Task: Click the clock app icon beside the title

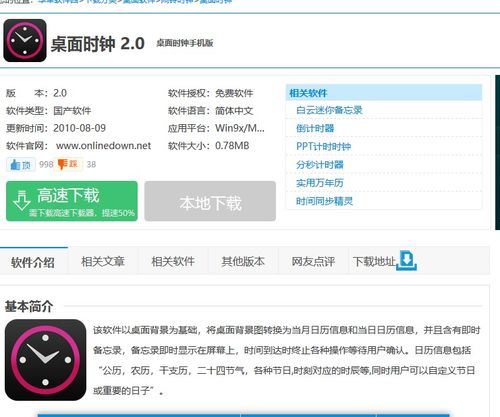Action: (25, 41)
